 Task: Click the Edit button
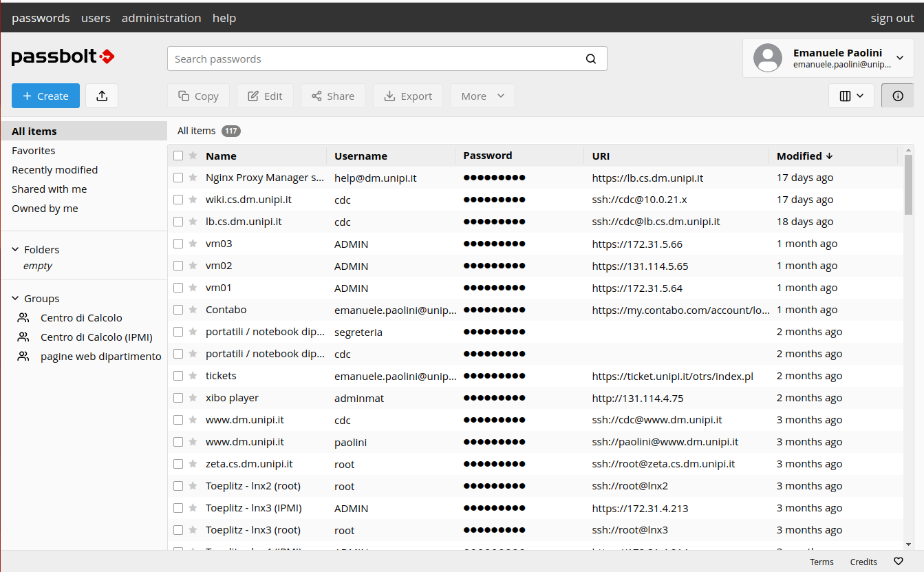[265, 96]
